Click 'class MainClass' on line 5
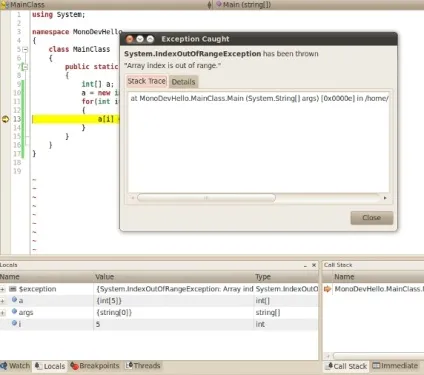The width and height of the screenshot is (424, 375). (79, 49)
